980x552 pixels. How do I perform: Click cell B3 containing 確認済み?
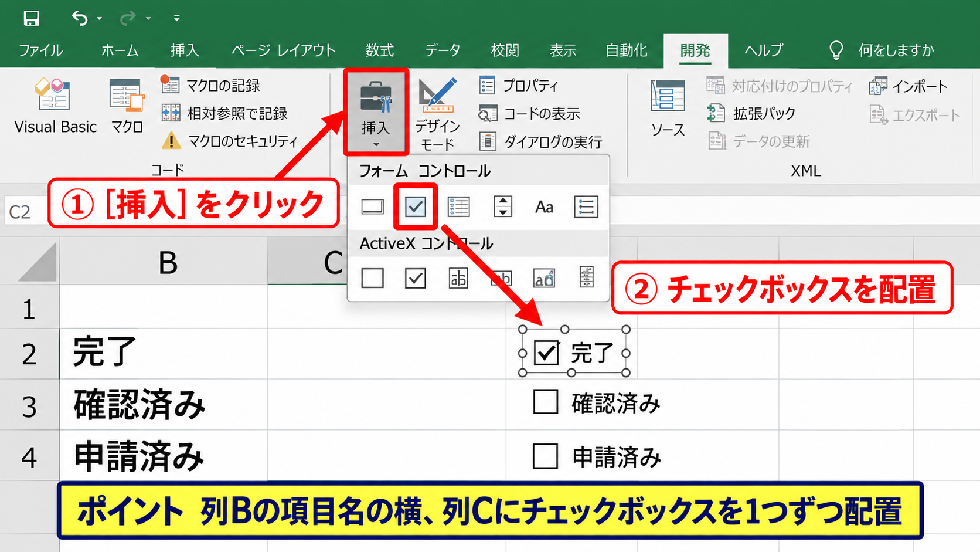(x=164, y=405)
